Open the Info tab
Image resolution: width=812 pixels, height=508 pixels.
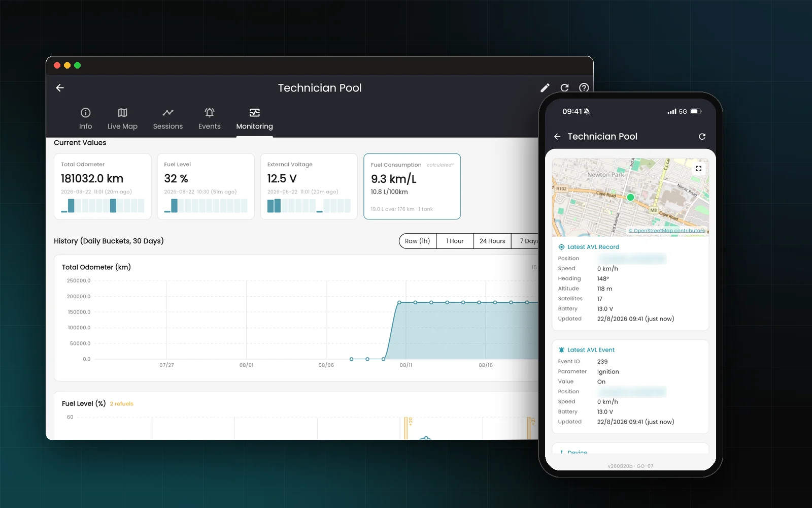85,119
